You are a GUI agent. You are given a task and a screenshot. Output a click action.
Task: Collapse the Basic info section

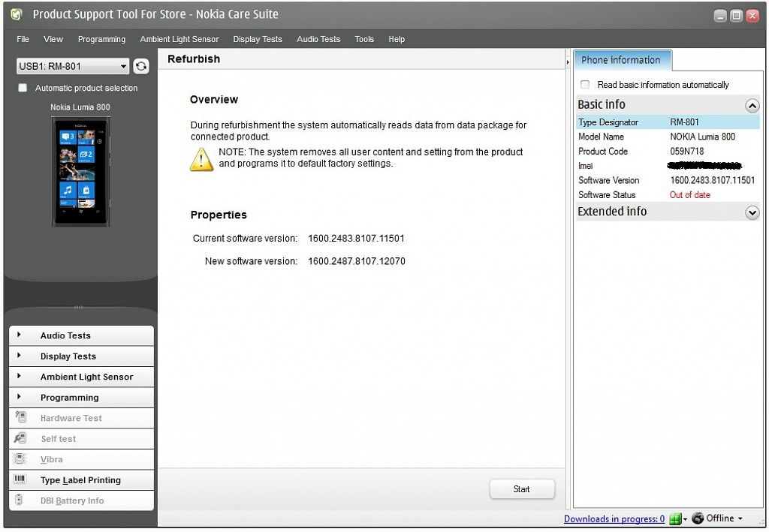(752, 105)
